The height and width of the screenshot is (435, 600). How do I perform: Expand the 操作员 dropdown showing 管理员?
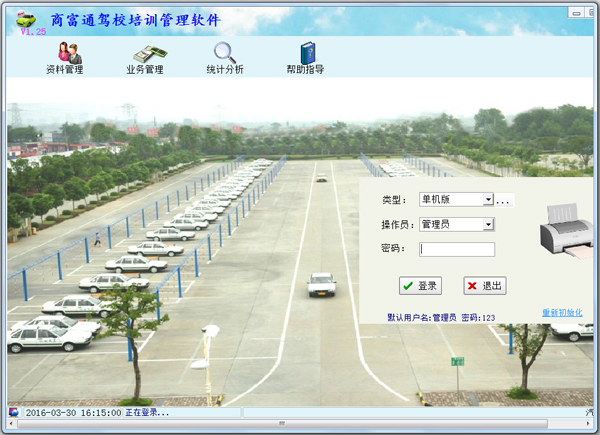(x=488, y=225)
